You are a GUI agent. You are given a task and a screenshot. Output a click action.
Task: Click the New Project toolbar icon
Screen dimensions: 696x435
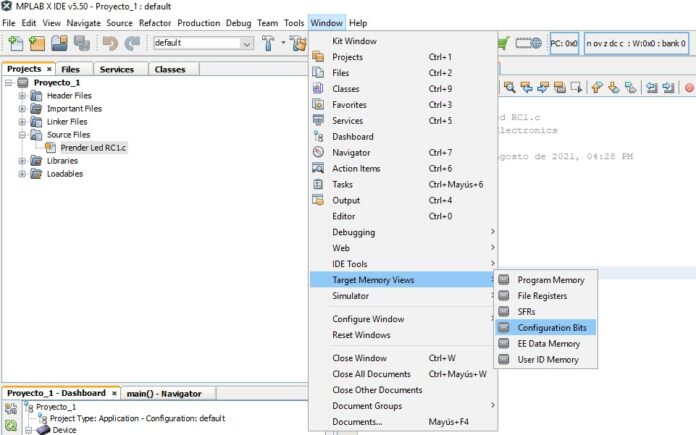pyautogui.click(x=38, y=44)
